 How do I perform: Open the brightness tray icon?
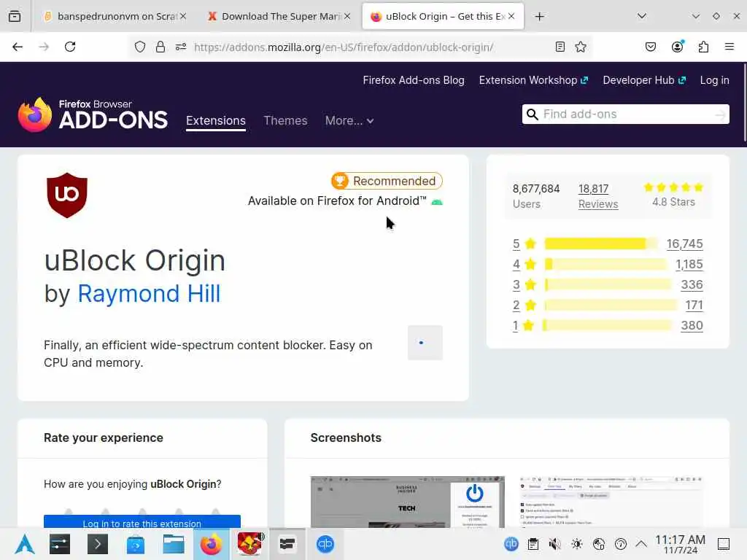(x=577, y=544)
